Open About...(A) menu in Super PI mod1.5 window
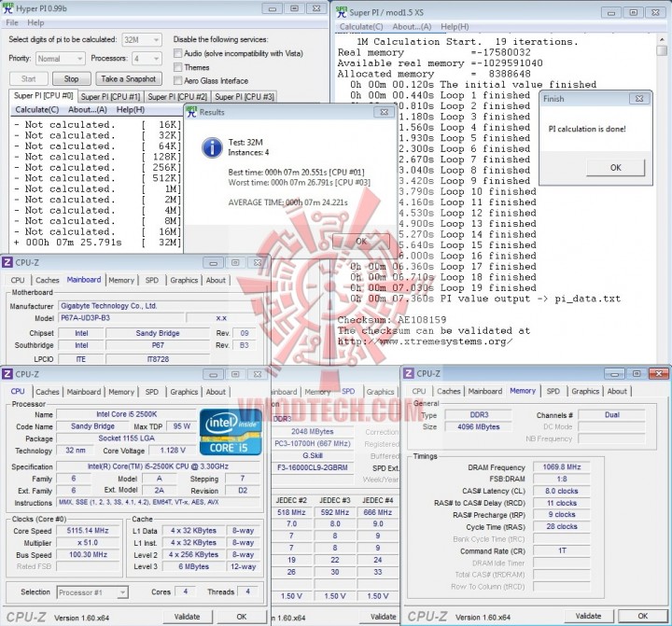This screenshot has width=672, height=626. pos(412,26)
